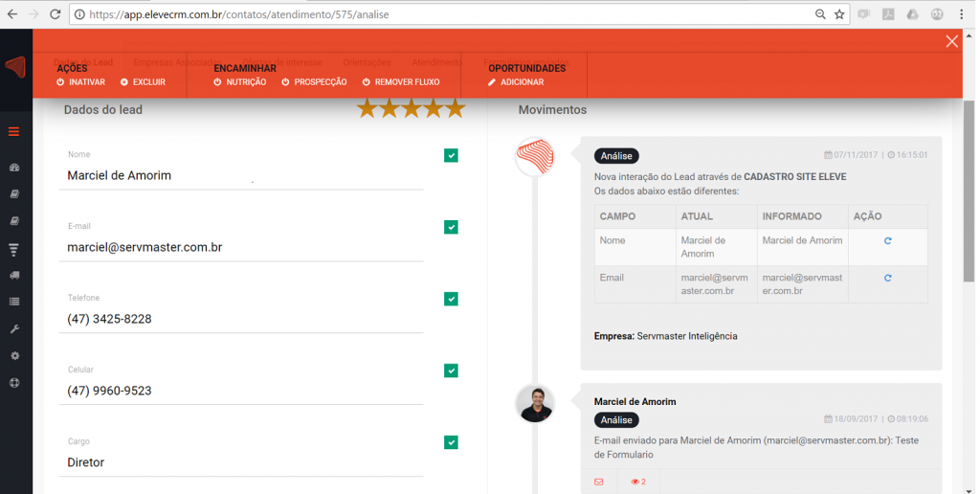
Task: Refresh the Email field action icon
Action: 887,278
